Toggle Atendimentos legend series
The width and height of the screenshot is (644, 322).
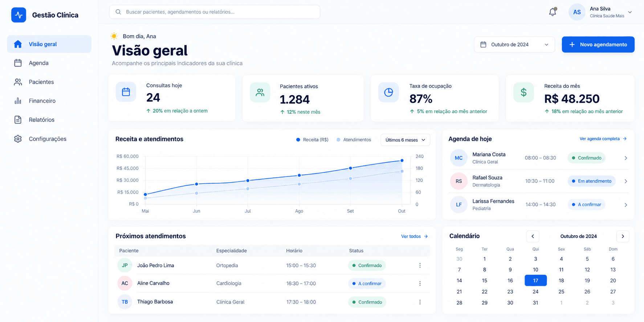click(x=354, y=140)
